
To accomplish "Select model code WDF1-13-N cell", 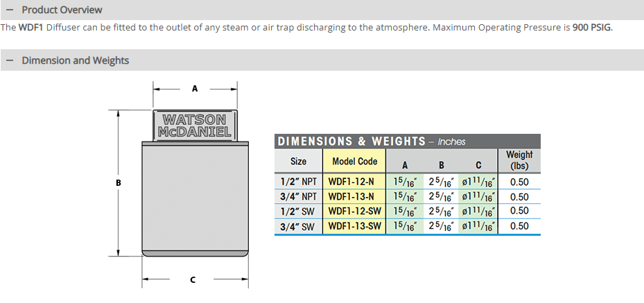I will [351, 196].
